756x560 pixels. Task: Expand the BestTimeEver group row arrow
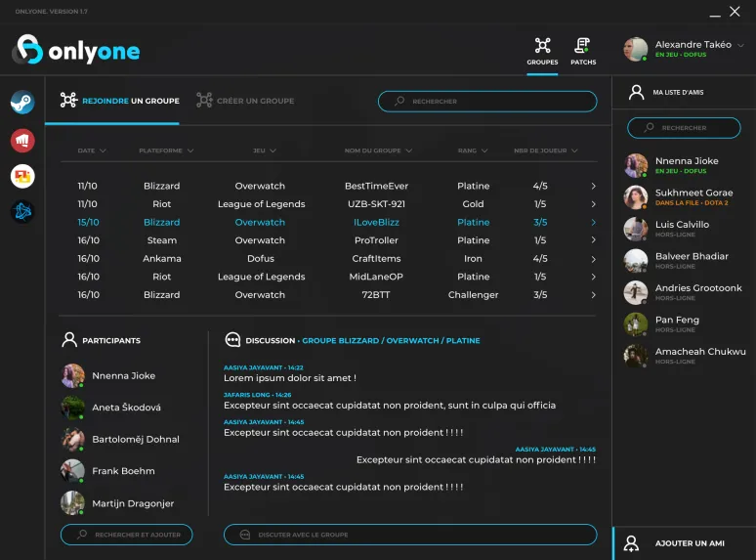point(593,186)
